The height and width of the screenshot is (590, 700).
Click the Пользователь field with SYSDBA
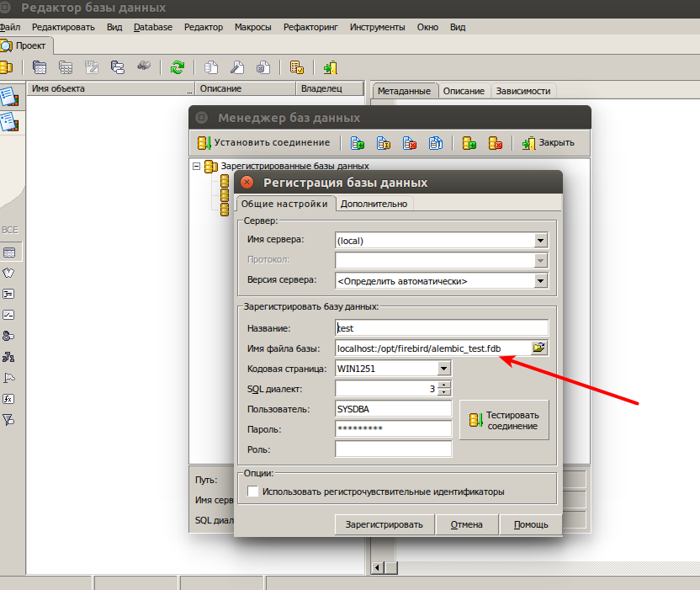click(393, 409)
